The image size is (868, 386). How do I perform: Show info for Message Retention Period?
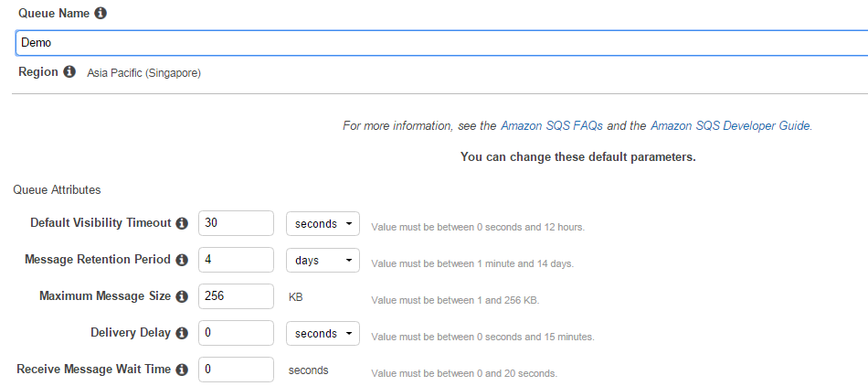click(182, 260)
